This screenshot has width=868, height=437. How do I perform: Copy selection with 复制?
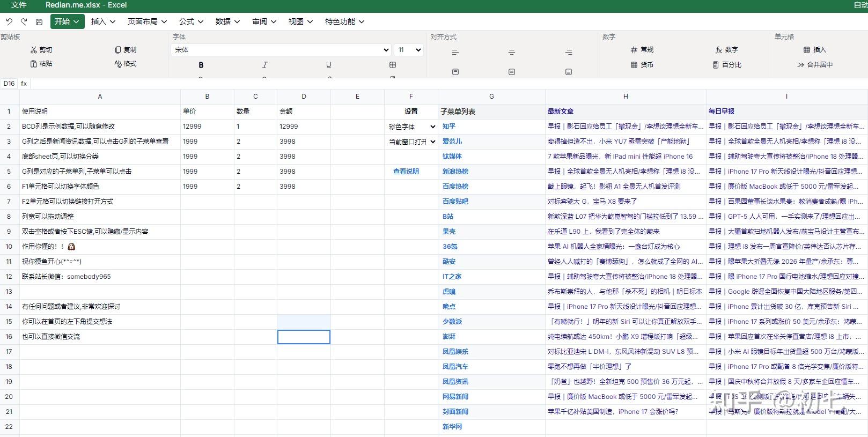pos(126,50)
